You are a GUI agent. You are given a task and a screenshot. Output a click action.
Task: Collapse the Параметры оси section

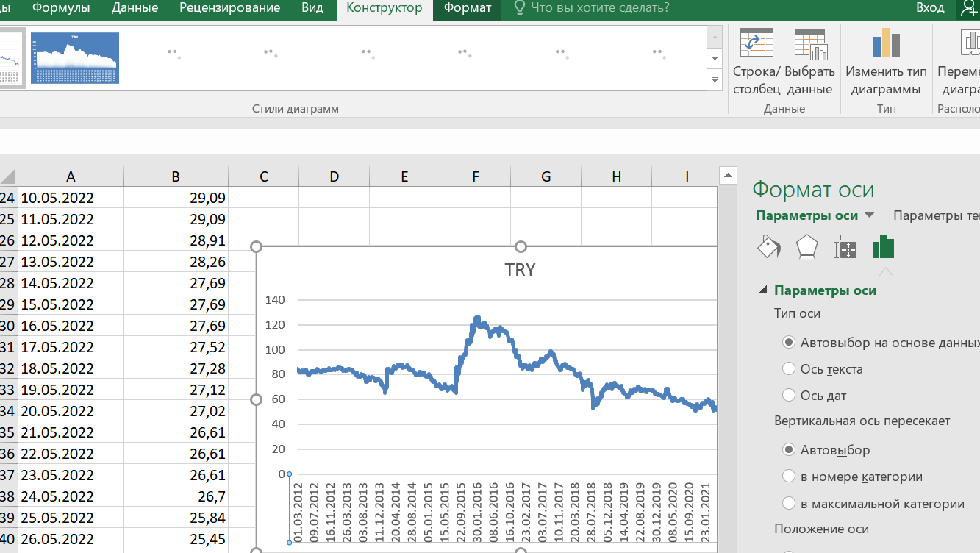(x=762, y=290)
